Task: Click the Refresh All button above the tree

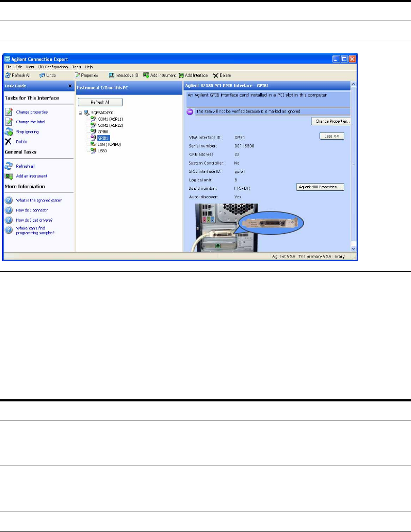Action: (x=100, y=102)
